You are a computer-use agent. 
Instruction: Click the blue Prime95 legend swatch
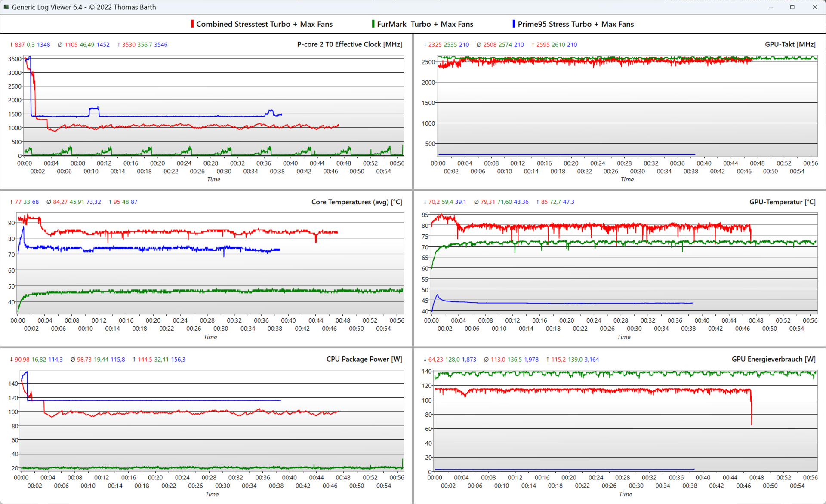pyautogui.click(x=514, y=24)
